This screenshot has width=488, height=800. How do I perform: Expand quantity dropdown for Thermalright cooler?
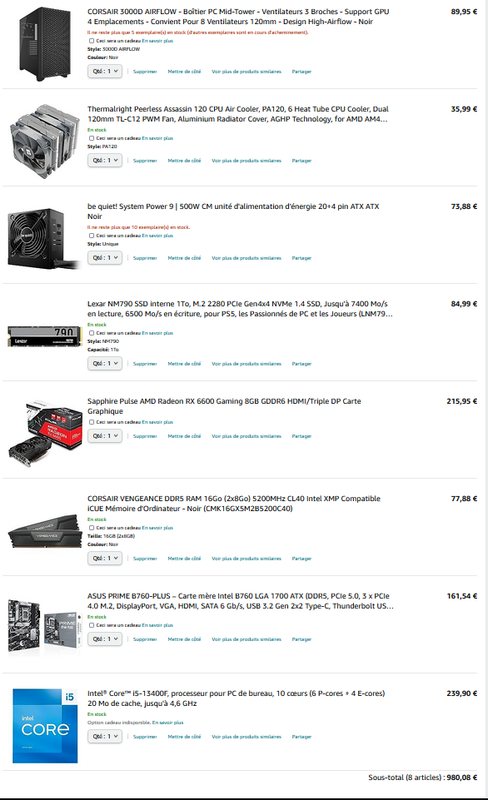click(x=105, y=160)
